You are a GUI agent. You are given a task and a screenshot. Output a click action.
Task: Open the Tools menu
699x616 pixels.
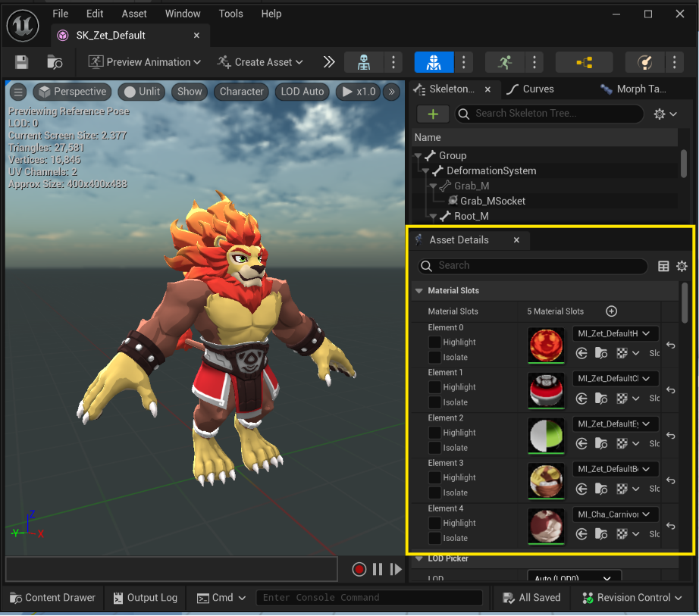pyautogui.click(x=230, y=14)
